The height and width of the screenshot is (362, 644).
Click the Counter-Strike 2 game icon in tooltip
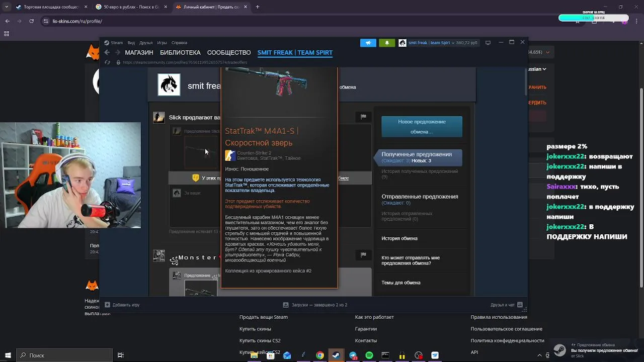point(230,155)
